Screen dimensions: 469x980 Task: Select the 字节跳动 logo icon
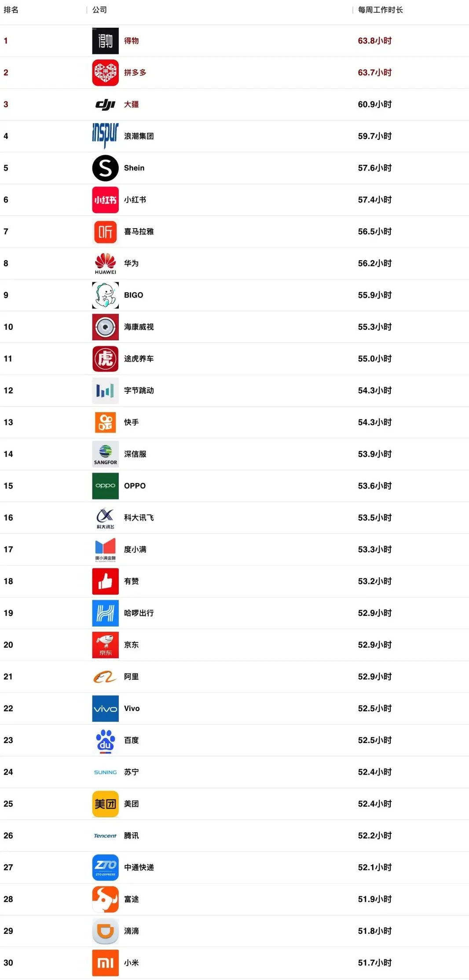click(x=105, y=390)
